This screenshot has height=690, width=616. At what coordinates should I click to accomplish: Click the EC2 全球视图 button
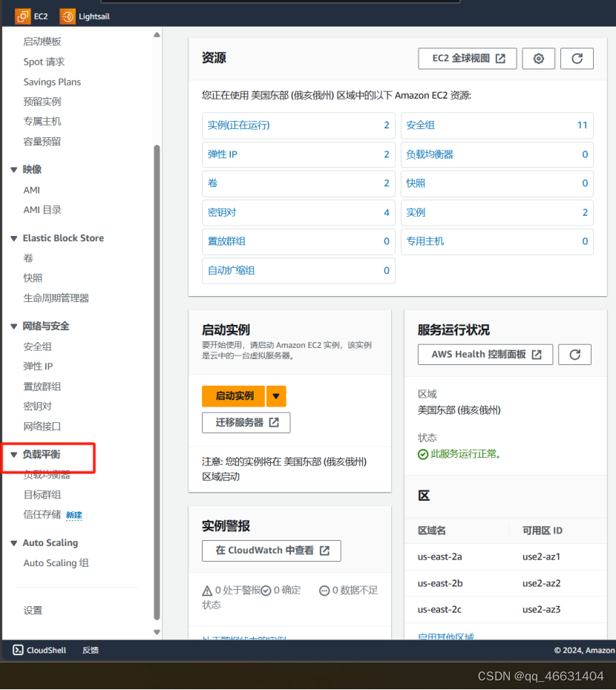pos(467,59)
